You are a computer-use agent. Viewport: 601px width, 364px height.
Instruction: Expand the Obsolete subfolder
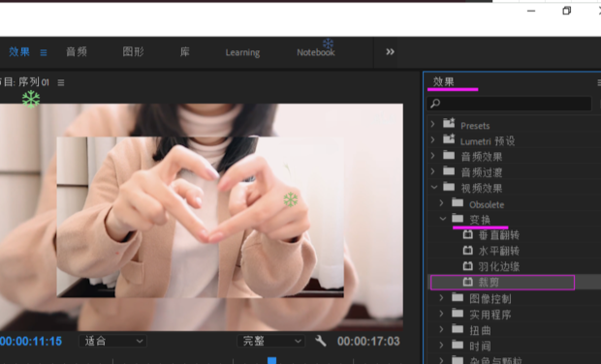[x=441, y=203]
